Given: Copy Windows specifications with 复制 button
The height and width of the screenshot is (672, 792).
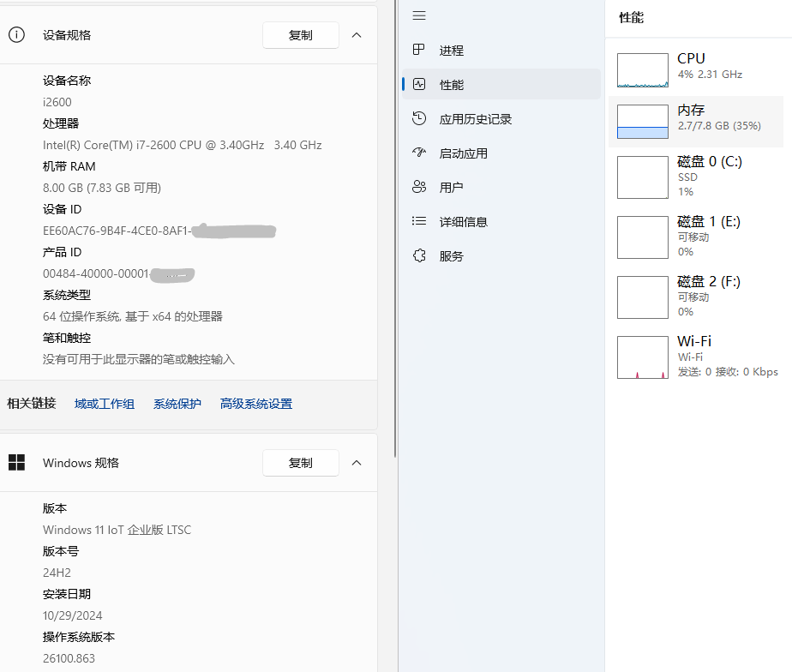Looking at the screenshot, I should pos(301,463).
